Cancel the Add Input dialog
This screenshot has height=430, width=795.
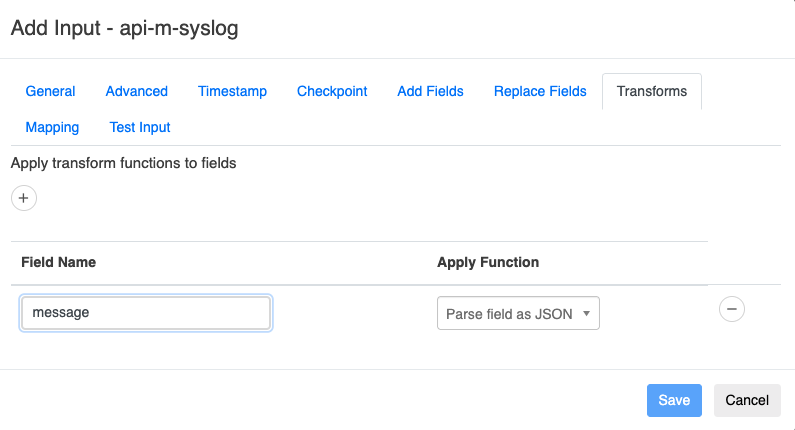coord(747,400)
